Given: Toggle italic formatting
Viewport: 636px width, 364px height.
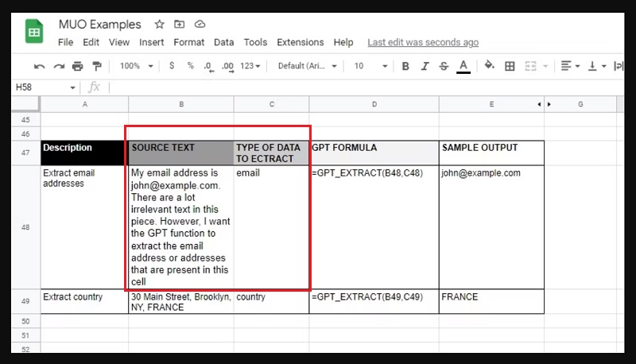Looking at the screenshot, I should click(x=425, y=66).
